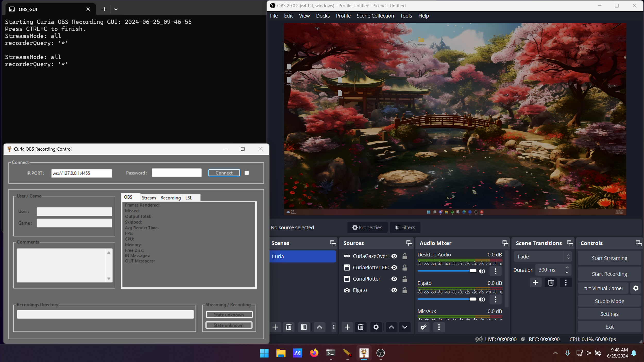Hide the CuriaPlotter source
The width and height of the screenshot is (644, 362).
coord(394,279)
